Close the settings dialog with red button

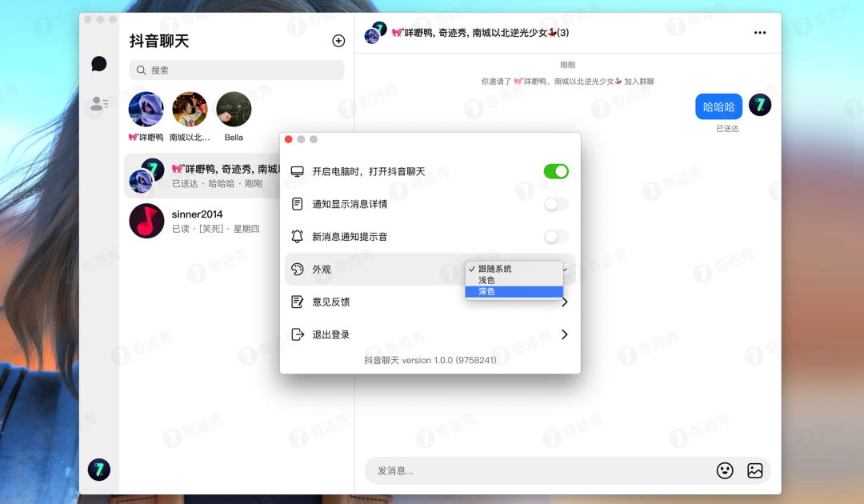(288, 139)
